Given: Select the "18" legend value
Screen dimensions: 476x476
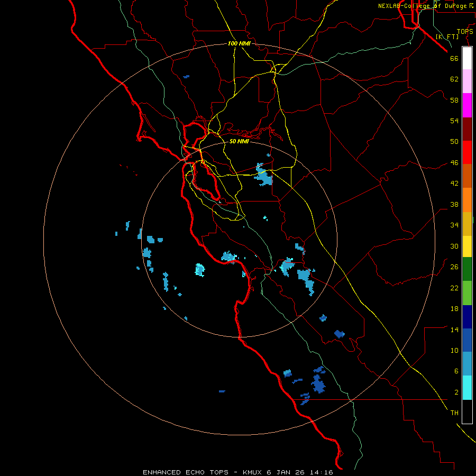Looking at the screenshot, I should coord(454,309).
